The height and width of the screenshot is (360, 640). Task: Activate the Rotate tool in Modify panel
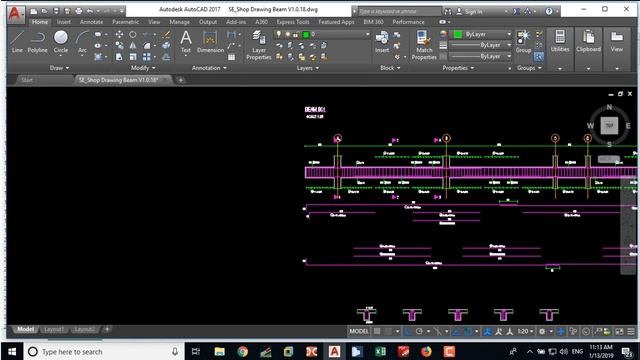pyautogui.click(x=133, y=35)
